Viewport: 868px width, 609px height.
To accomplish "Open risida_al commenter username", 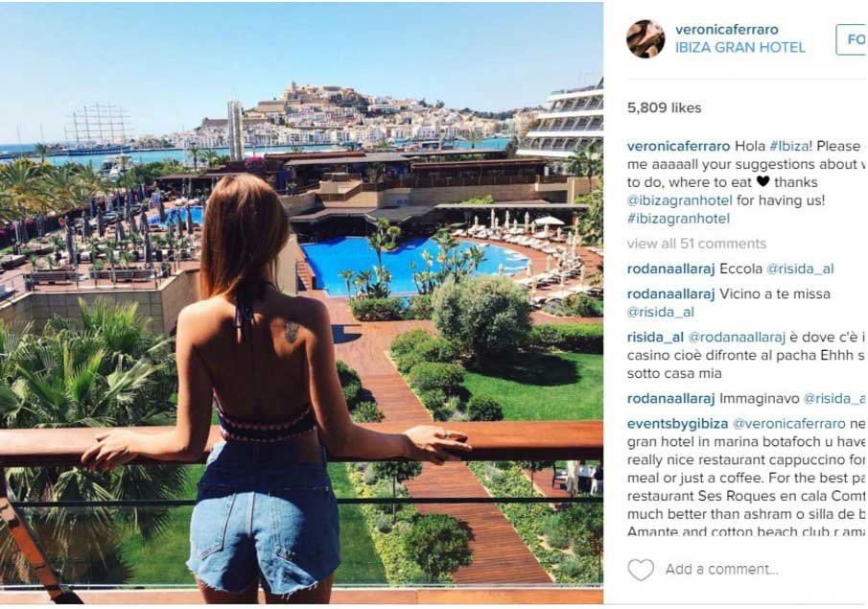I will point(655,338).
